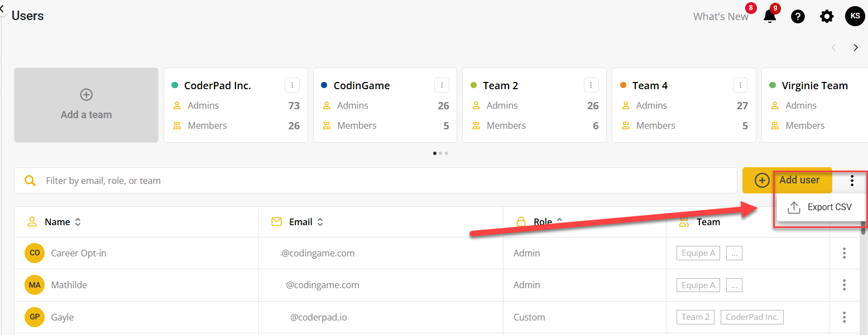Click the help question mark icon

coord(798,17)
